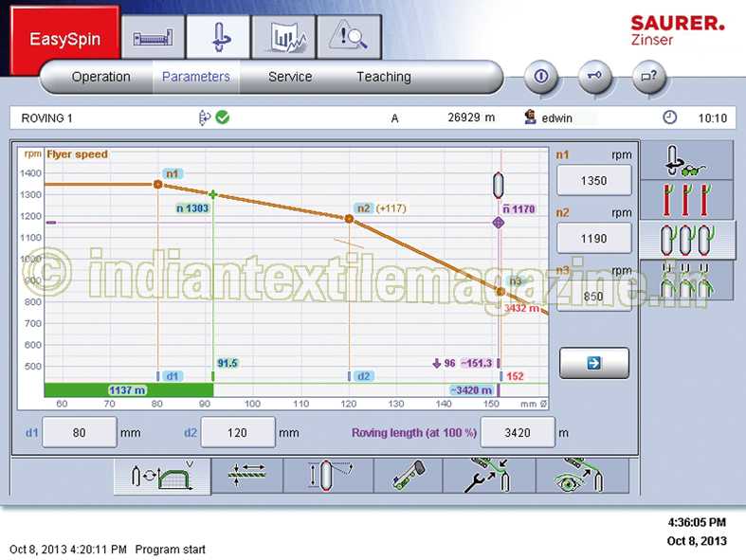746x560 pixels.
Task: Click the Program start log message
Action: [171, 550]
